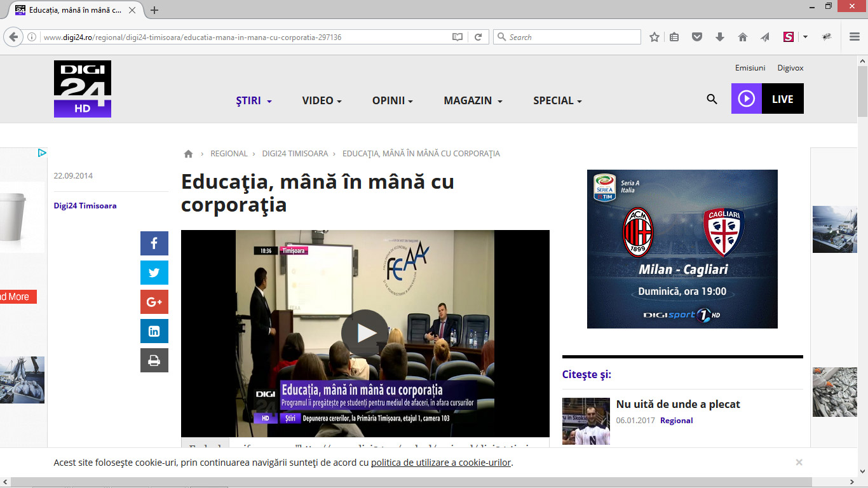Click the article date 22.09.2014
868x488 pixels.
coord(73,176)
